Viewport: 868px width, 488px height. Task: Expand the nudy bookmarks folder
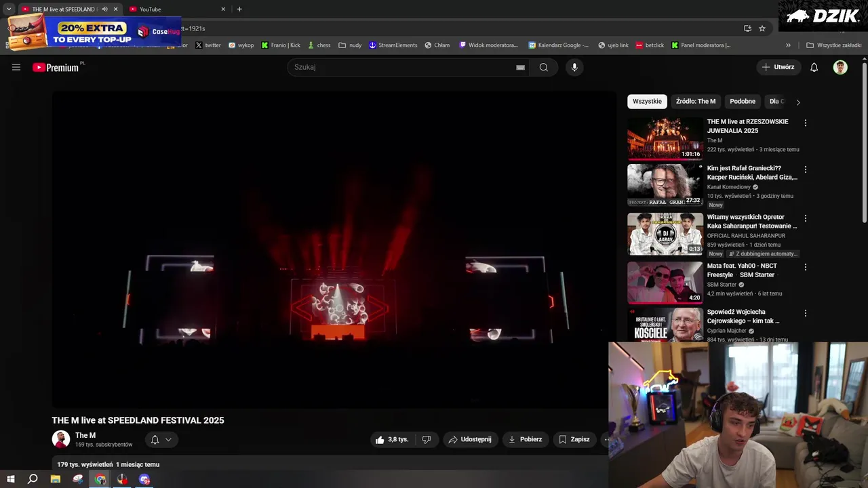[x=350, y=45]
